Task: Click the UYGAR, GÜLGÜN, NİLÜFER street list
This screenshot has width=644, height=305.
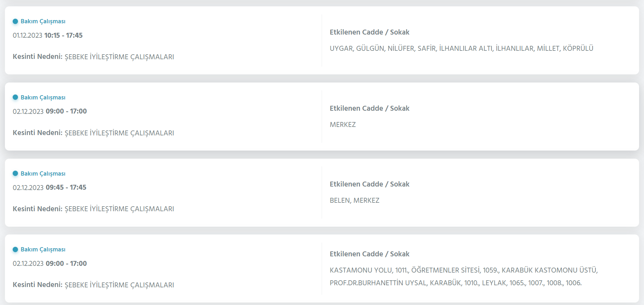Action: pos(462,48)
